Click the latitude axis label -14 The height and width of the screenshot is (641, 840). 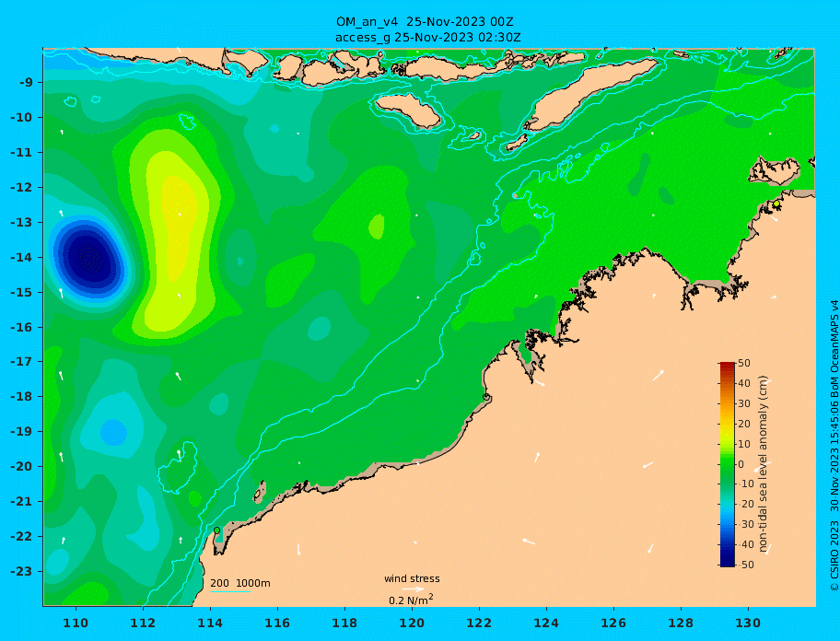click(x=21, y=258)
